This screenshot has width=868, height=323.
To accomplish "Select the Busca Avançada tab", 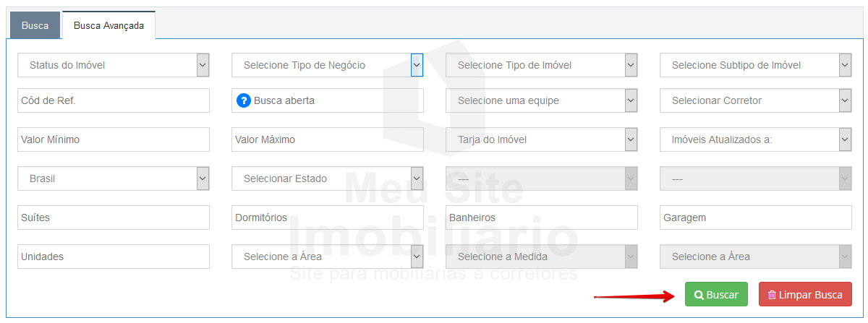I will [109, 26].
